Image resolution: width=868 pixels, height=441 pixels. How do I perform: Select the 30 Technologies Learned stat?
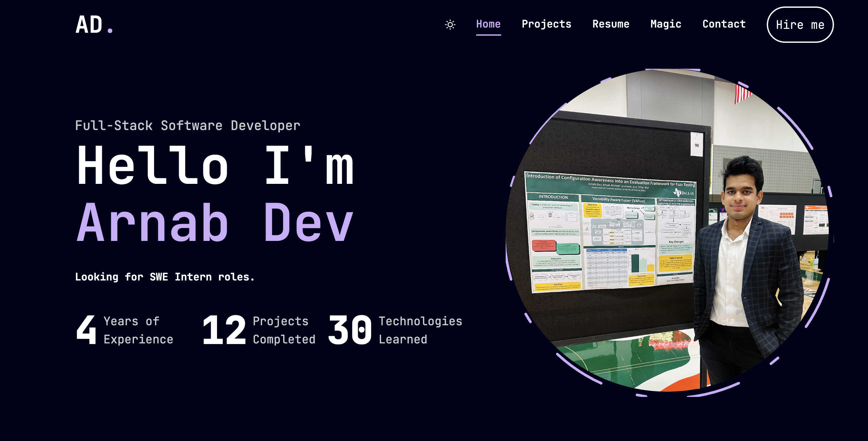point(394,330)
